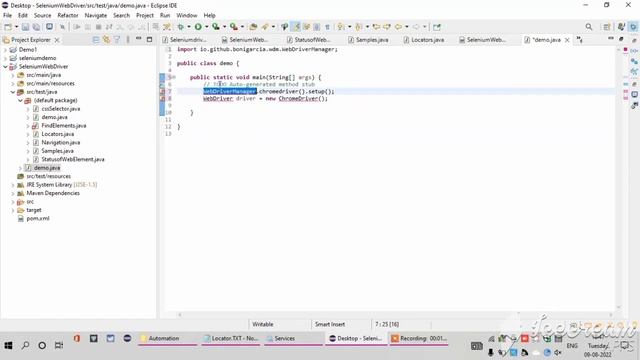Select Navigation.java in Project Explorer
The width and height of the screenshot is (640, 360).
[x=60, y=142]
